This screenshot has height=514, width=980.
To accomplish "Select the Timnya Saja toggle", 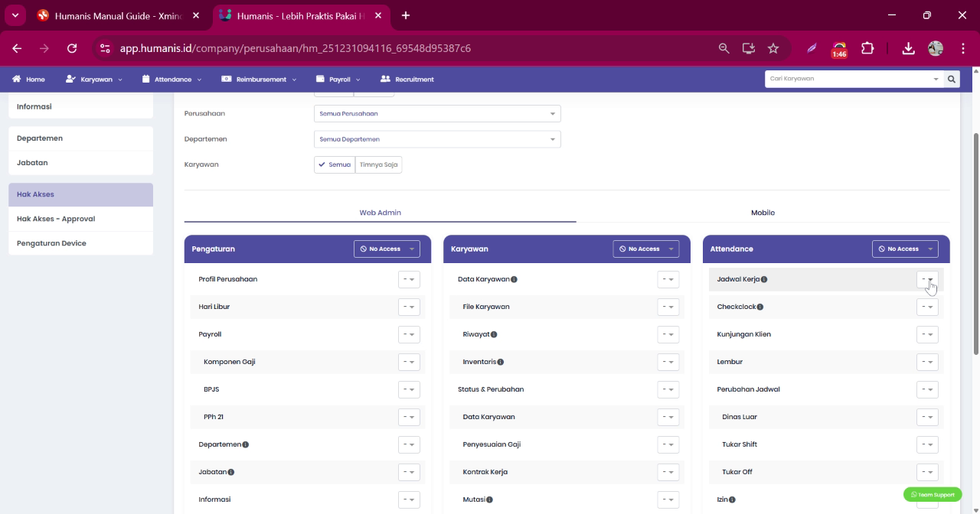I will tap(378, 164).
